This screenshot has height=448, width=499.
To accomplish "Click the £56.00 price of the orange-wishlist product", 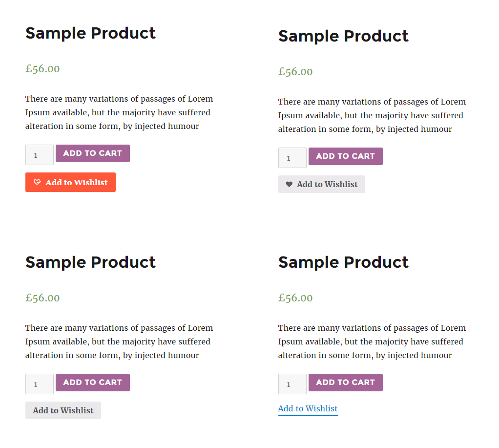I will point(42,69).
